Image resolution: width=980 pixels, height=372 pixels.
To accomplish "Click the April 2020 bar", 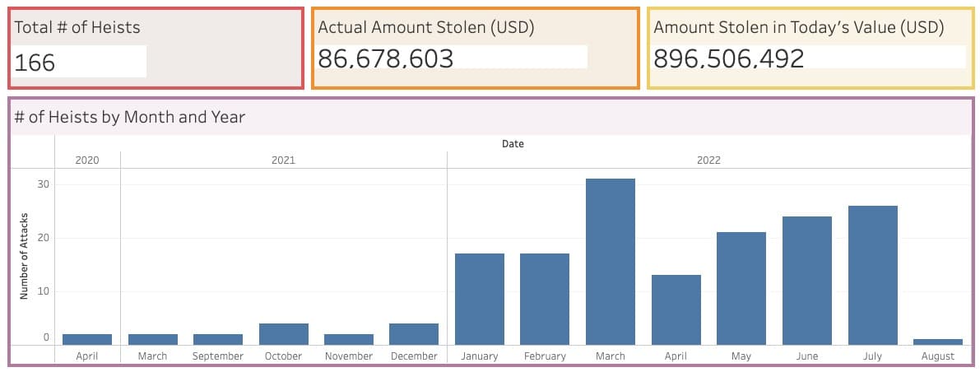I will pos(87,339).
